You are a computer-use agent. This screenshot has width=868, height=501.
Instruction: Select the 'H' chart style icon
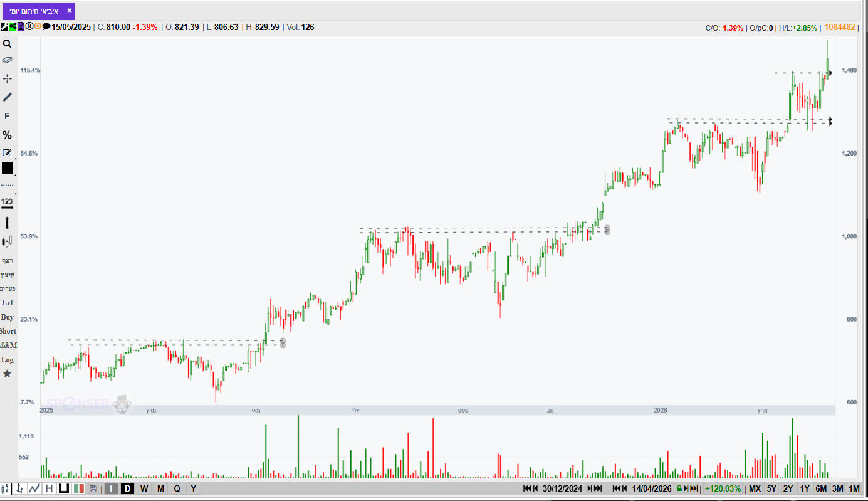point(49,488)
